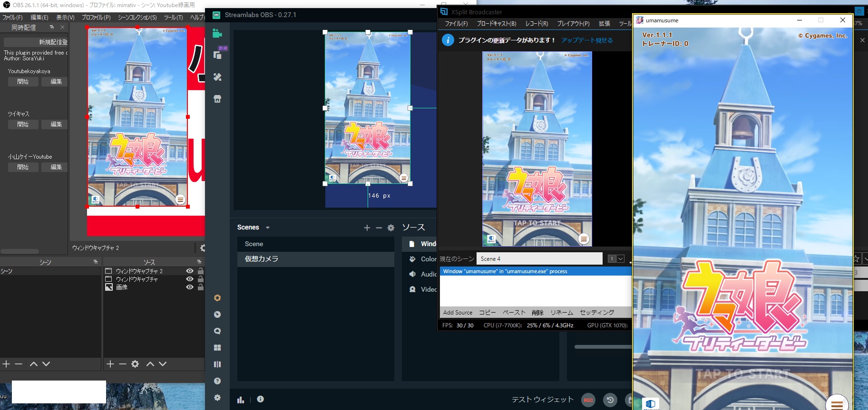The image size is (868, 410).
Task: Add a new scene in Streamlabs Scenes panel
Action: 367,228
